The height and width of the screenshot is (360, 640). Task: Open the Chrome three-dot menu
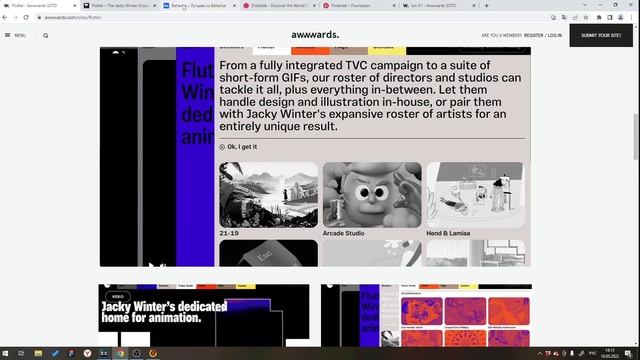tap(631, 18)
